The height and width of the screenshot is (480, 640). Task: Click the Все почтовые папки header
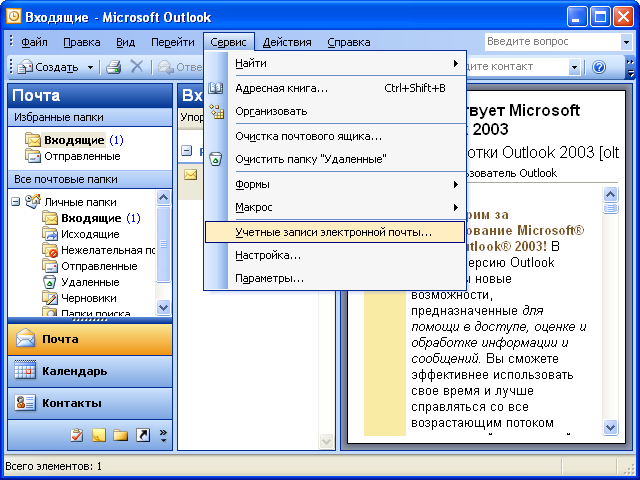90,179
